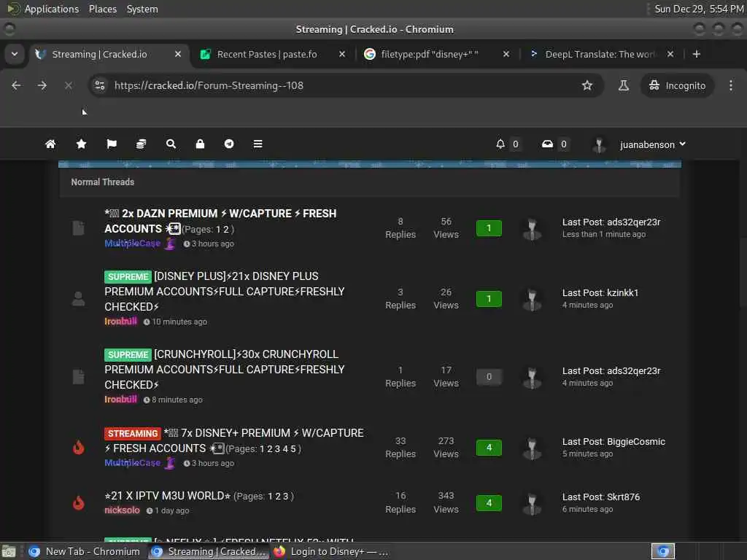View site information icon in address bar
Viewport: 747px width, 560px height.
[99, 85]
